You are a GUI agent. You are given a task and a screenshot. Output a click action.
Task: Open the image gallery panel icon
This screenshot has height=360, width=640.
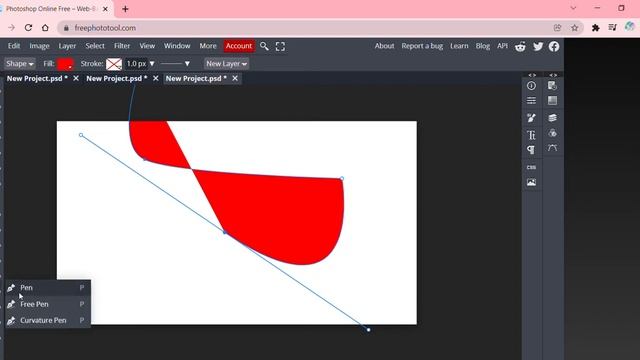[x=531, y=182]
